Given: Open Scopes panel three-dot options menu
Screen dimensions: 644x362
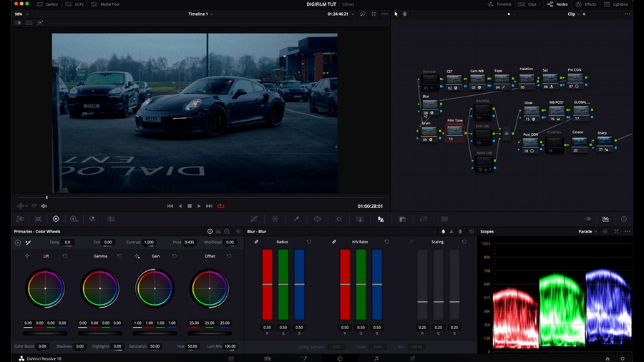Looking at the screenshot, I should [x=627, y=232].
